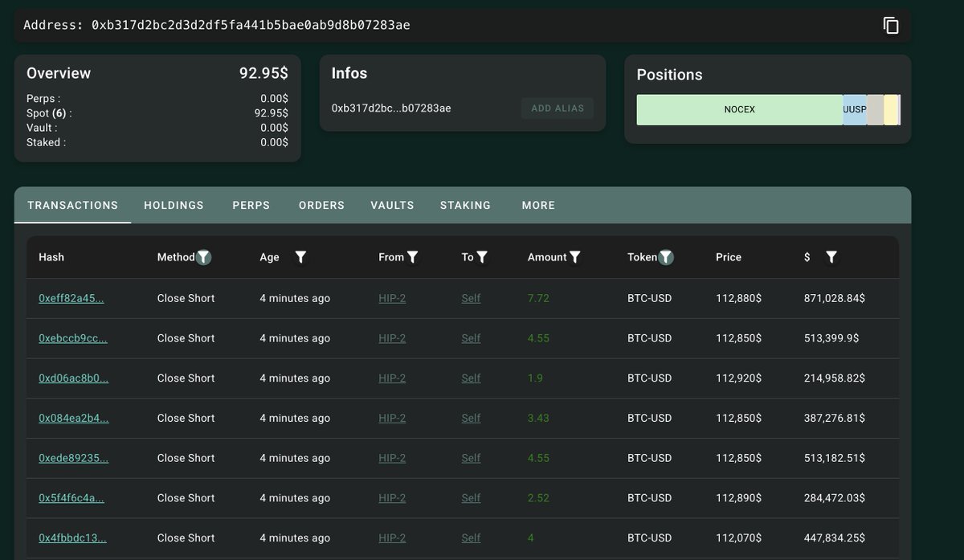Switch to the VAULTS tab

pos(392,205)
